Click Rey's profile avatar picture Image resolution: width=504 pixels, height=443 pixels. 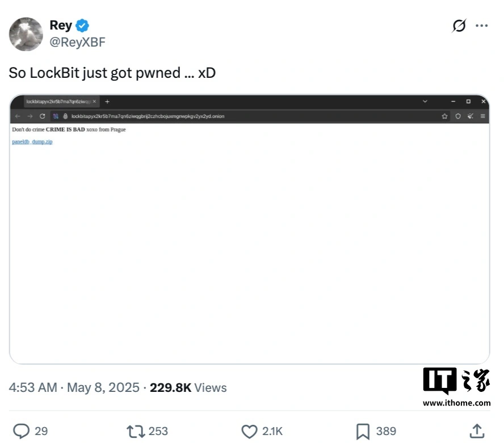[26, 34]
